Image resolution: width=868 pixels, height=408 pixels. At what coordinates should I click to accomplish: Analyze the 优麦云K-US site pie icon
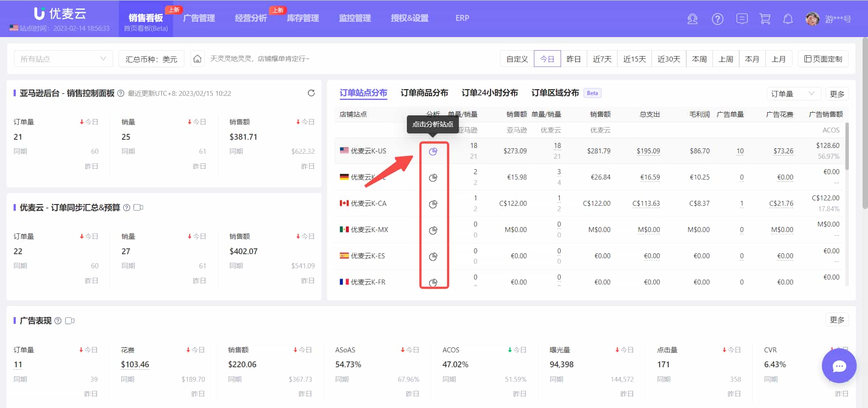(433, 152)
